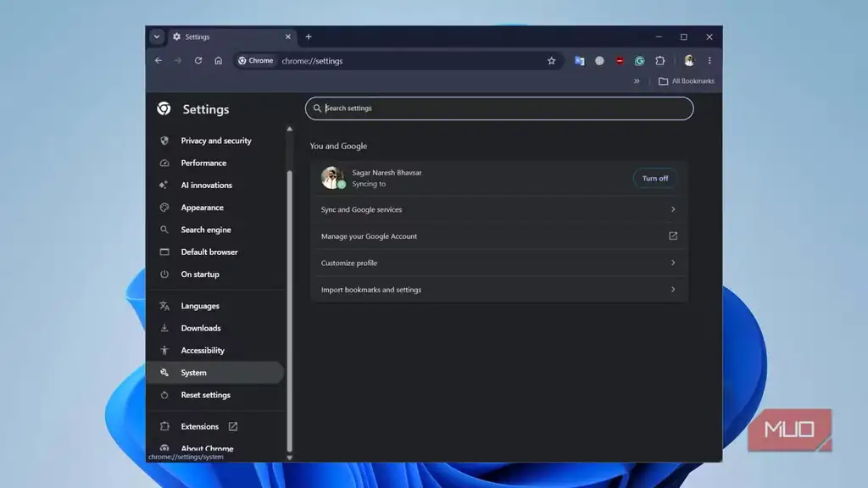Expand Import bookmarks and settings
Image resolution: width=868 pixels, height=488 pixels.
click(x=498, y=290)
